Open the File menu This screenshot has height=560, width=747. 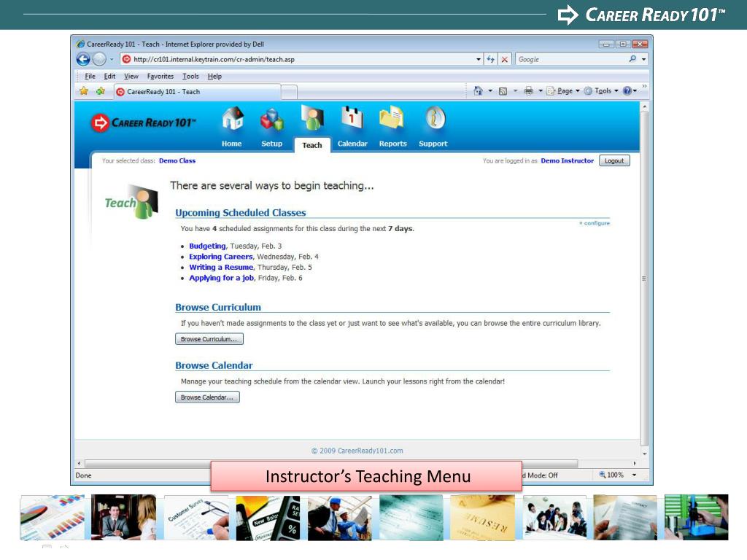(90, 76)
